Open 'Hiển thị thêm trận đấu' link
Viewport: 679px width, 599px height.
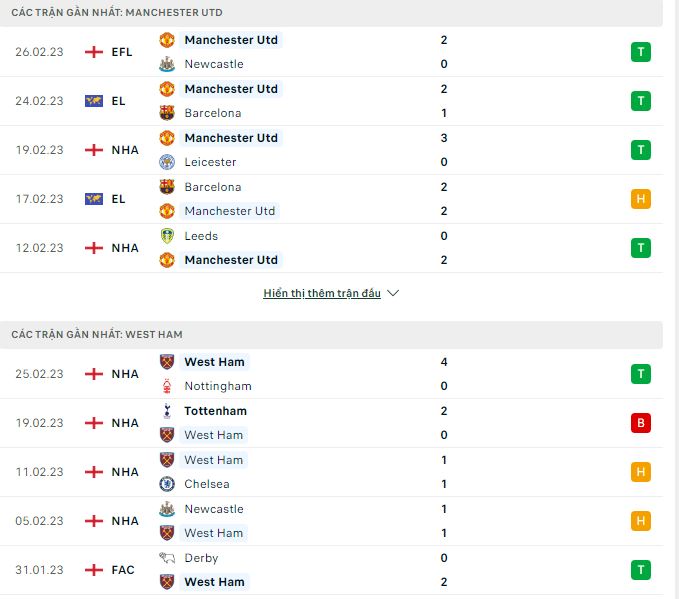[x=322, y=293]
